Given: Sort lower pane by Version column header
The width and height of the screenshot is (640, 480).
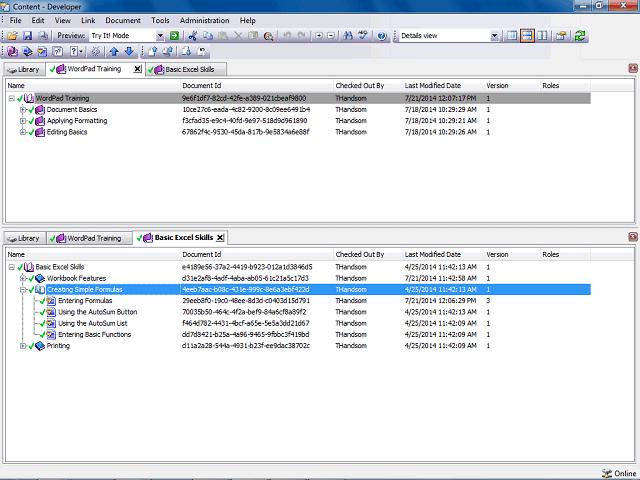Looking at the screenshot, I should [512, 255].
